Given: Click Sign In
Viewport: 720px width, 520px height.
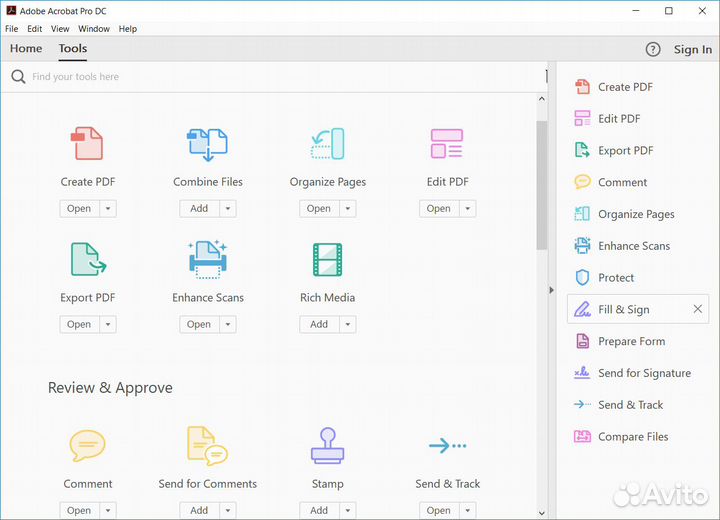Looking at the screenshot, I should [692, 49].
